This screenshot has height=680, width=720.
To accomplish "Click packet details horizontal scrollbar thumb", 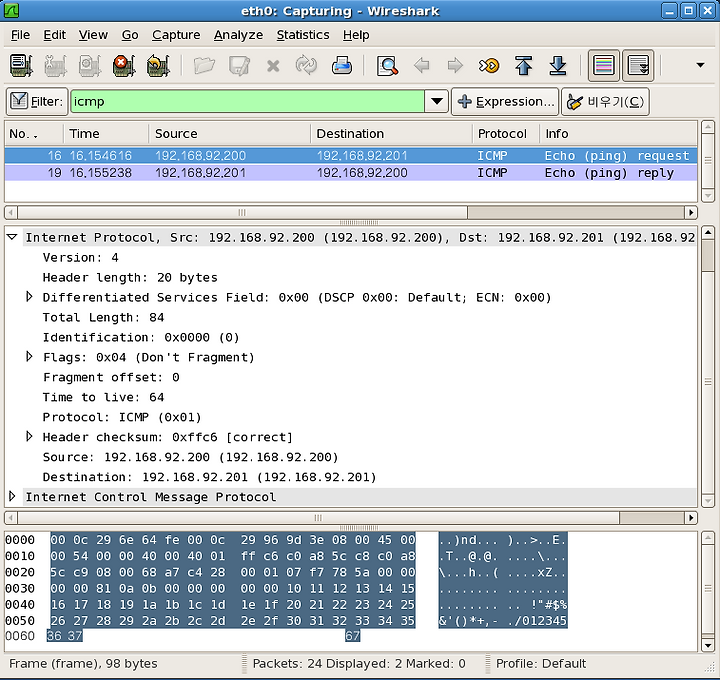I will pos(318,518).
